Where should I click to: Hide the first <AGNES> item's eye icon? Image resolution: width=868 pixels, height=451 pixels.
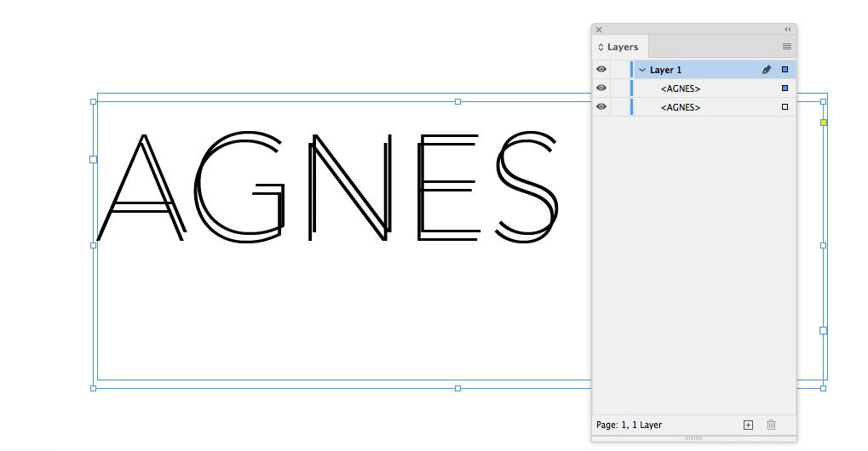[x=601, y=88]
